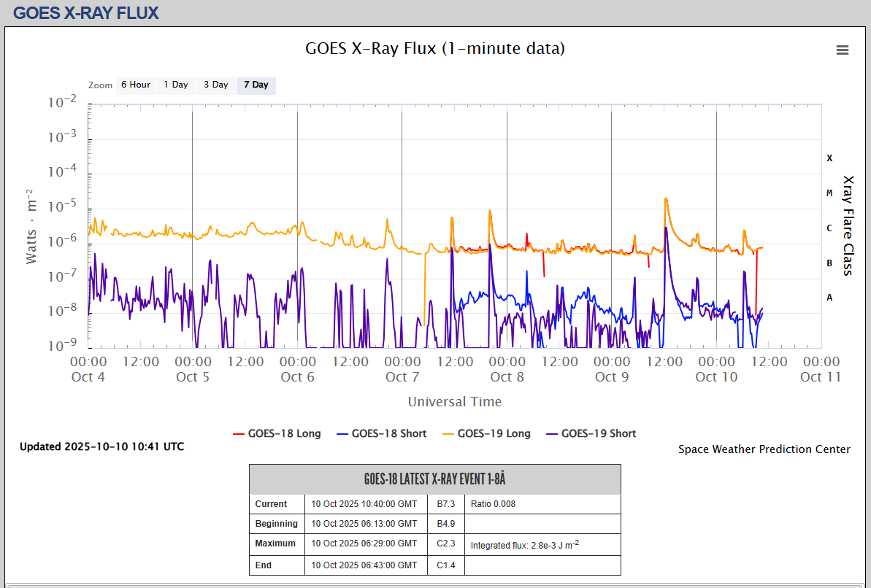Click the M-class flare peak on Oct 9

click(665, 198)
